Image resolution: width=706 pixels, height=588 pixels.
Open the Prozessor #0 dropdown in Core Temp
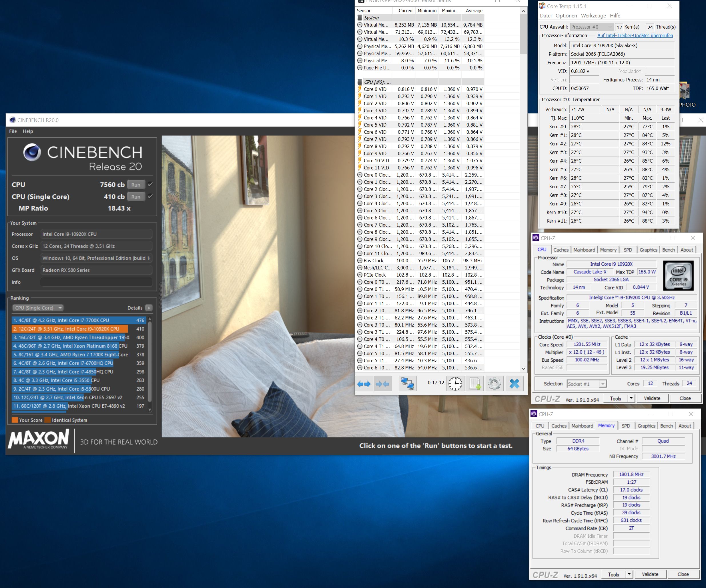(610, 27)
